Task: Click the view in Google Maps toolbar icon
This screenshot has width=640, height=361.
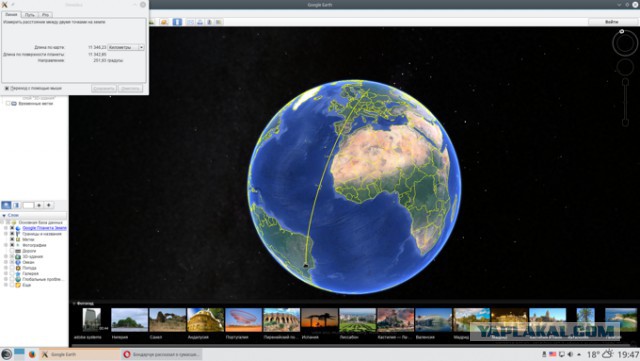Action: pos(219,22)
